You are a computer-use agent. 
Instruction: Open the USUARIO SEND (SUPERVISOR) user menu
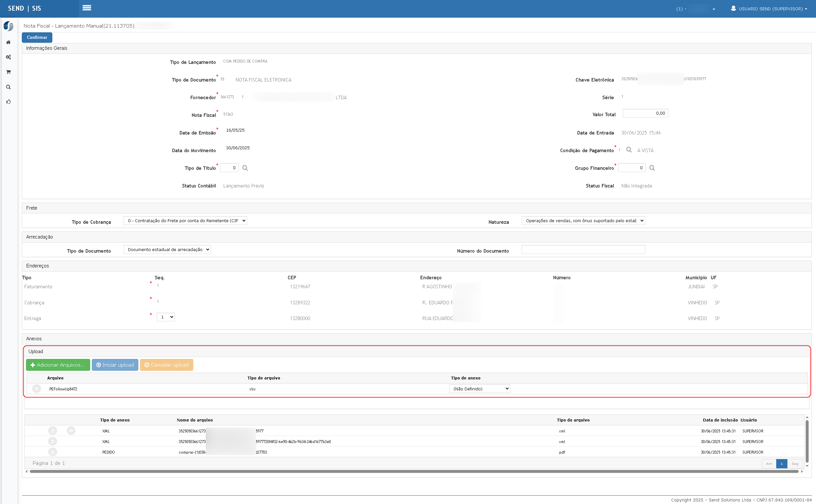coord(769,9)
